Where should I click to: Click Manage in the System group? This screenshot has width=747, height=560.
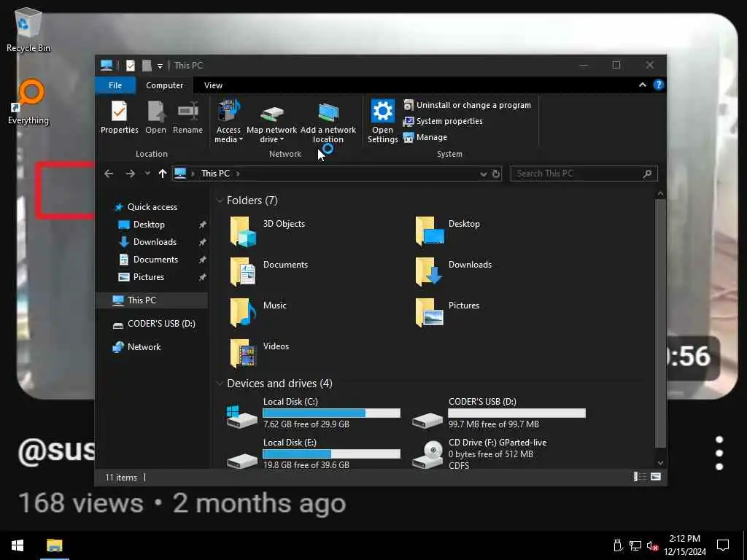coord(425,137)
